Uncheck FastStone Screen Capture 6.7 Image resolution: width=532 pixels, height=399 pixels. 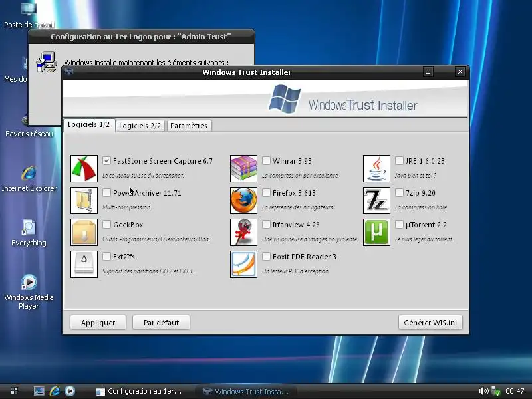tap(106, 160)
